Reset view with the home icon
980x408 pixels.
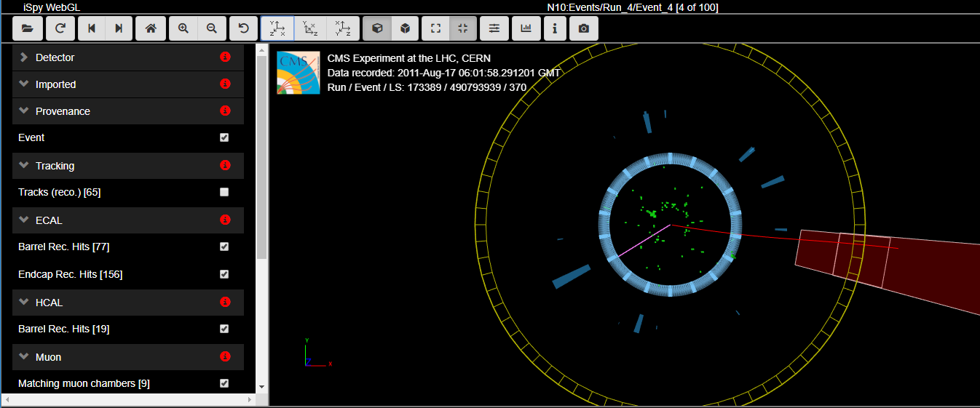(151, 28)
